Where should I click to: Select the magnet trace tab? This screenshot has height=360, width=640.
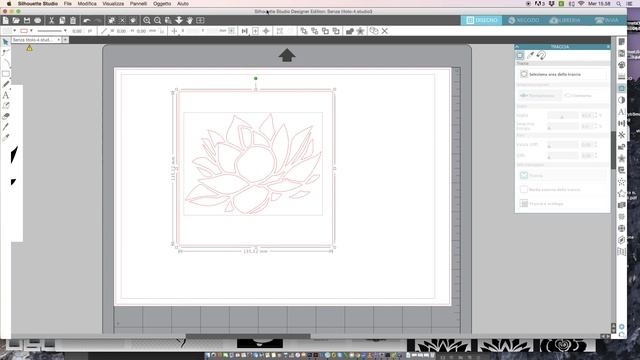(x=541, y=55)
